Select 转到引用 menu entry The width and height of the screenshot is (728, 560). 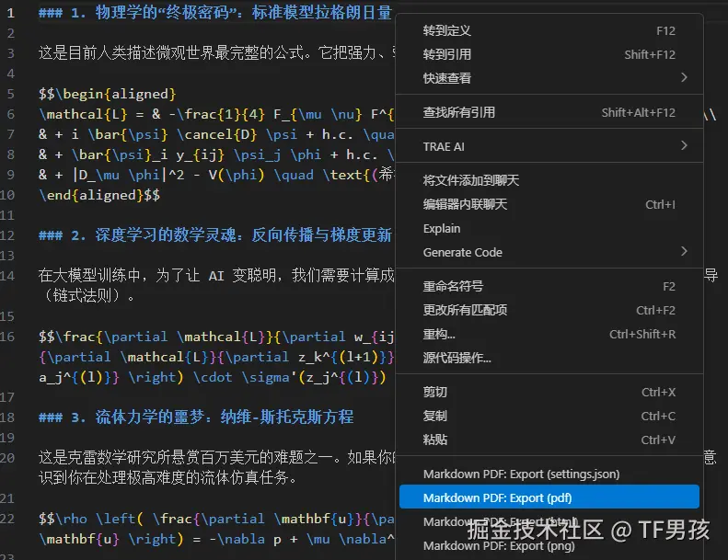coord(549,54)
